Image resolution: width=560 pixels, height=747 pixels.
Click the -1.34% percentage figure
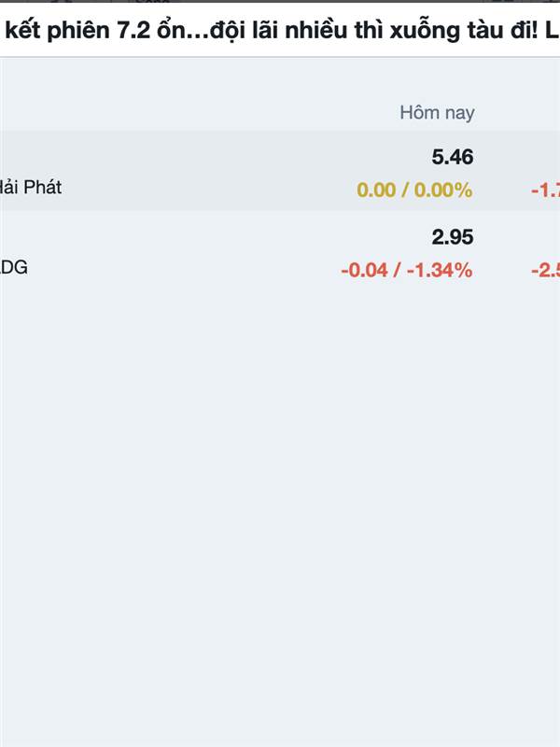(x=440, y=270)
